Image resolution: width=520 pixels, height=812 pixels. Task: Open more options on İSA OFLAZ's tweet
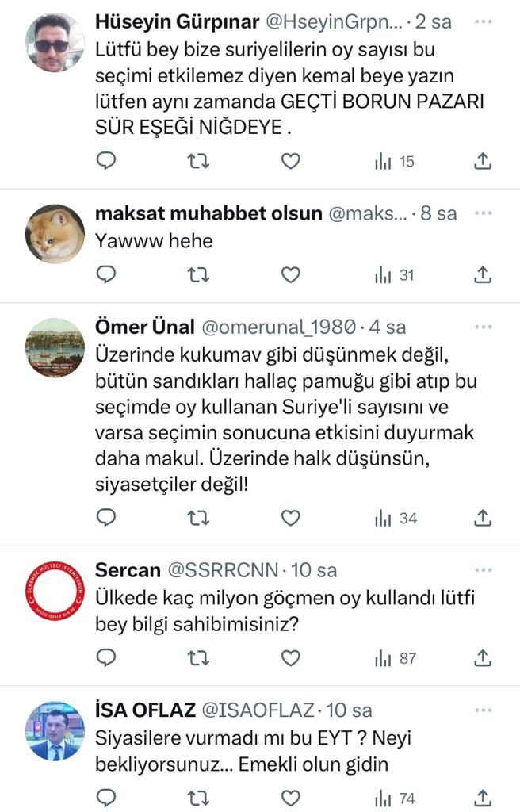(482, 710)
